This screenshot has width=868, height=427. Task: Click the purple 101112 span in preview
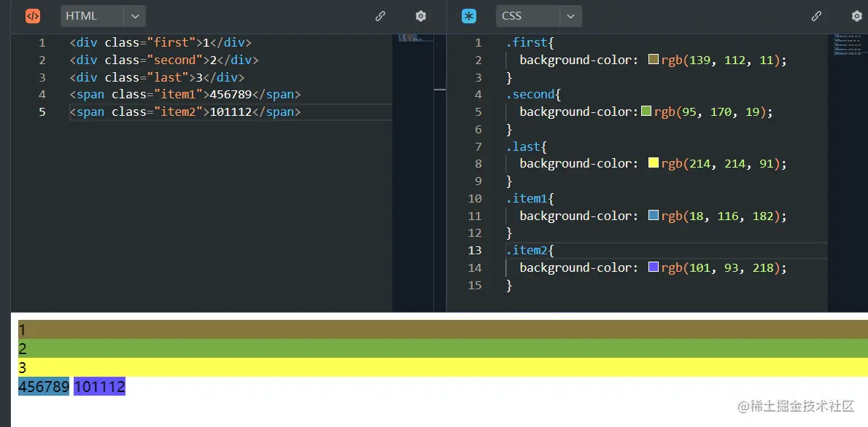click(100, 386)
